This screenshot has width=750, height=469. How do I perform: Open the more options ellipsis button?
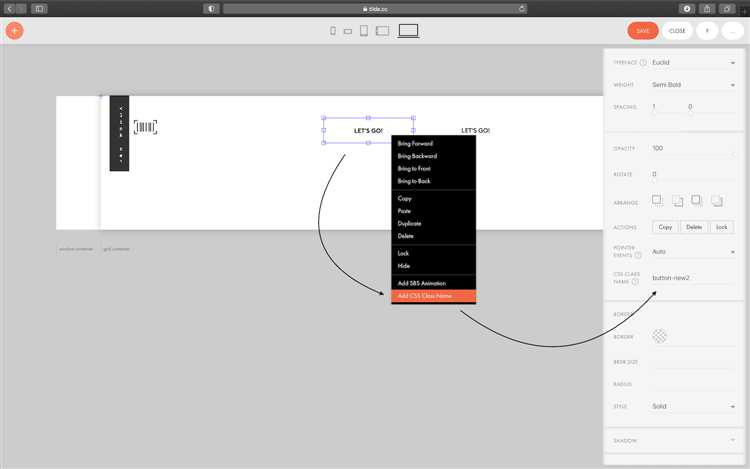coord(732,31)
